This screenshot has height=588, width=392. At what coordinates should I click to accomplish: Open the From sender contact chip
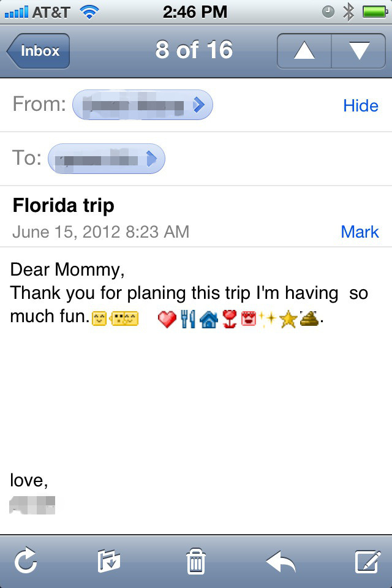142,105
